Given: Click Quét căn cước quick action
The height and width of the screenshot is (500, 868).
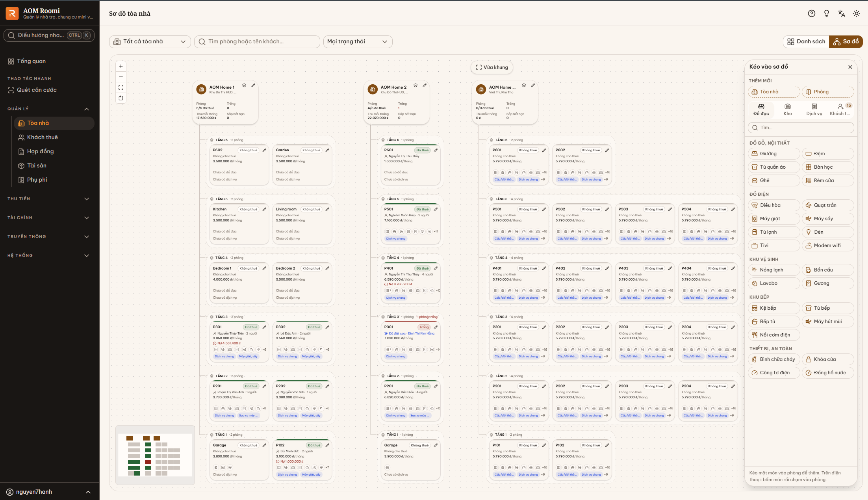Looking at the screenshot, I should coord(50,90).
